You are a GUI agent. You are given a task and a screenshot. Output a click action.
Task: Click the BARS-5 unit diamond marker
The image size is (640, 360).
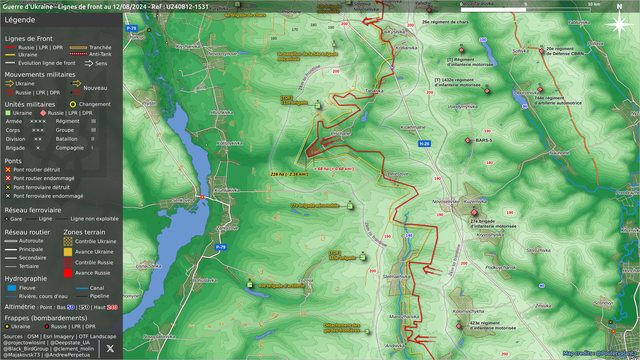(x=468, y=140)
